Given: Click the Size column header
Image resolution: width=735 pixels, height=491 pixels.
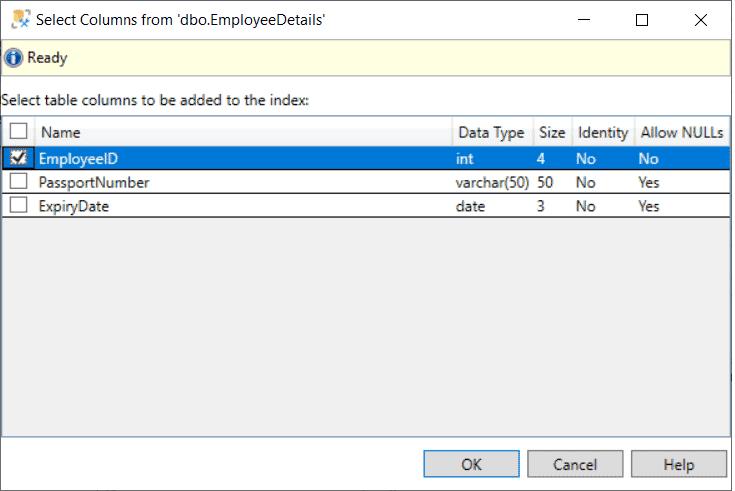Looking at the screenshot, I should click(x=552, y=132).
